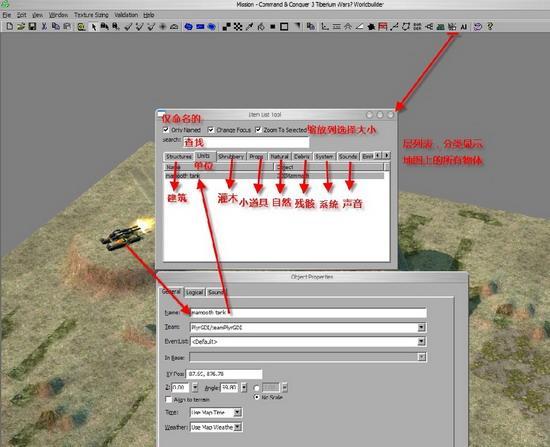Image resolution: width=550 pixels, height=447 pixels.
Task: Click the Open folder toolbar icon
Action: (x=21, y=26)
